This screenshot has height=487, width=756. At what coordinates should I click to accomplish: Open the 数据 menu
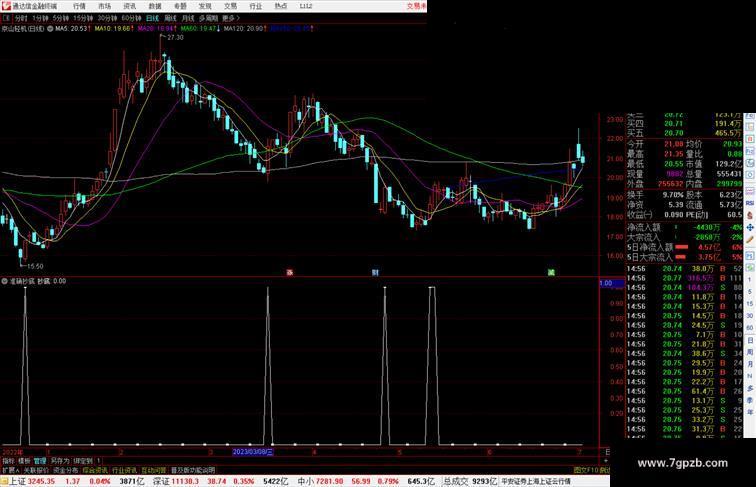click(155, 6)
